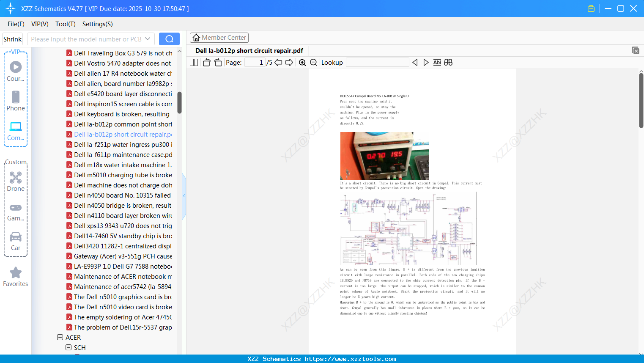Zoom out of the PDF document

point(313,63)
